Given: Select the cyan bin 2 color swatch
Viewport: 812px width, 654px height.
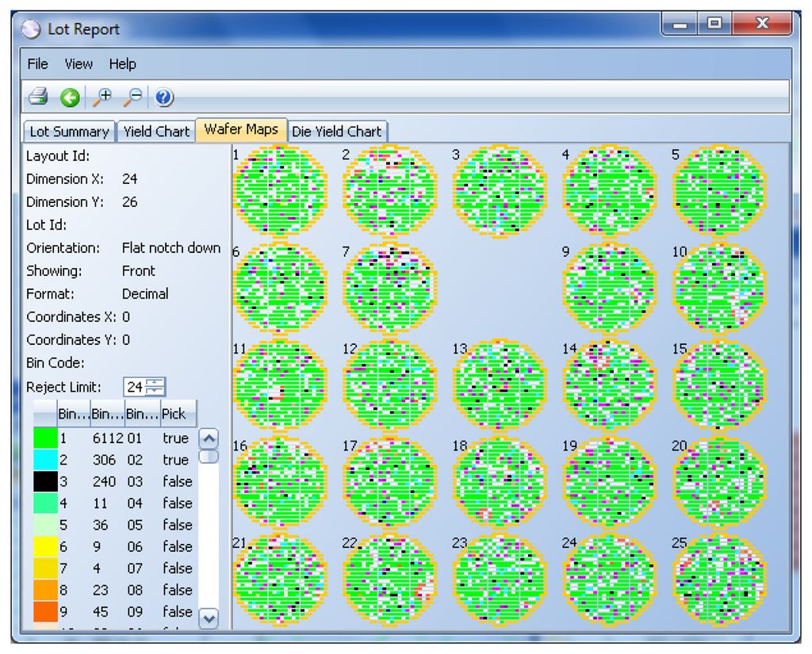Looking at the screenshot, I should [x=44, y=460].
